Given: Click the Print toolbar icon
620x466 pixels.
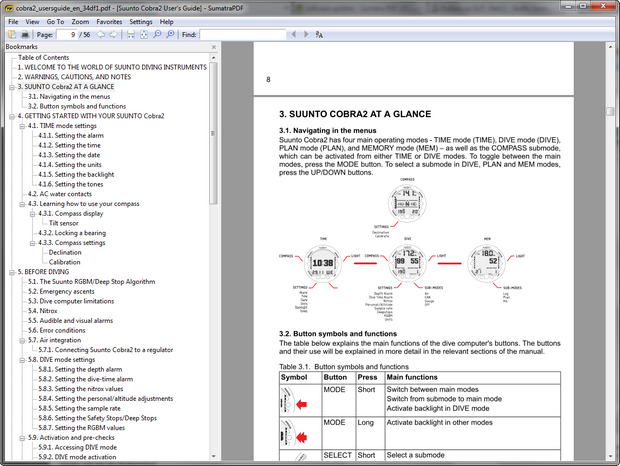Looking at the screenshot, I should 25,34.
